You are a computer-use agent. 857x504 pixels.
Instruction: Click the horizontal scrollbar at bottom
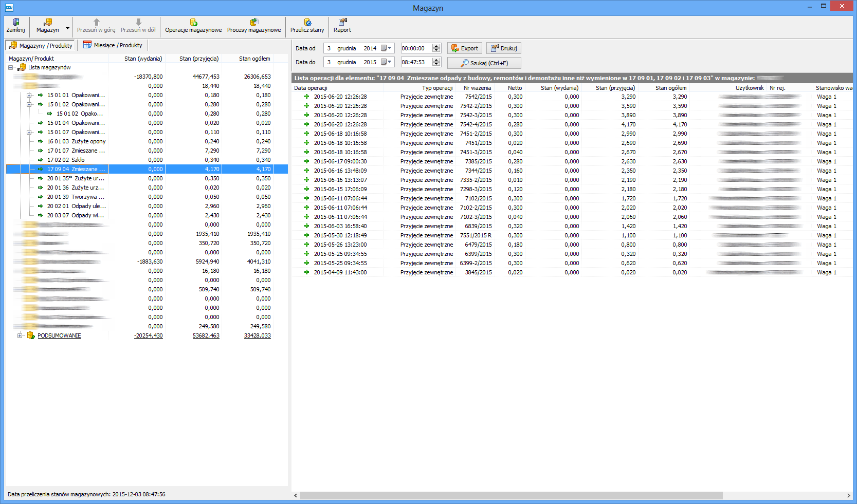511,495
